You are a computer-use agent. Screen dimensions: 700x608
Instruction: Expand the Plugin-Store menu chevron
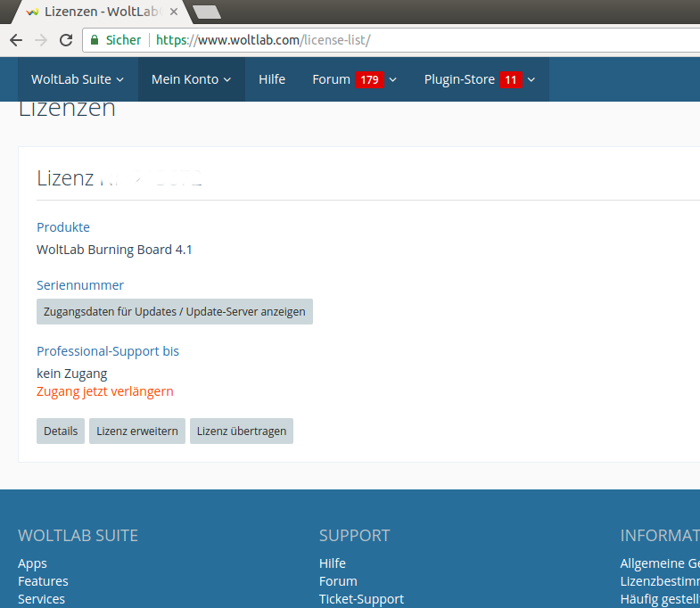[531, 79]
